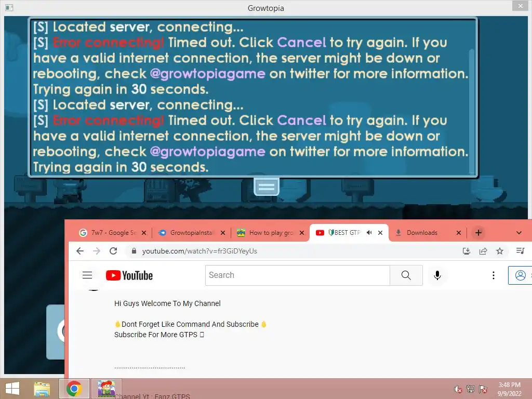
Task: Open File Explorer from the taskbar
Action: [x=42, y=389]
